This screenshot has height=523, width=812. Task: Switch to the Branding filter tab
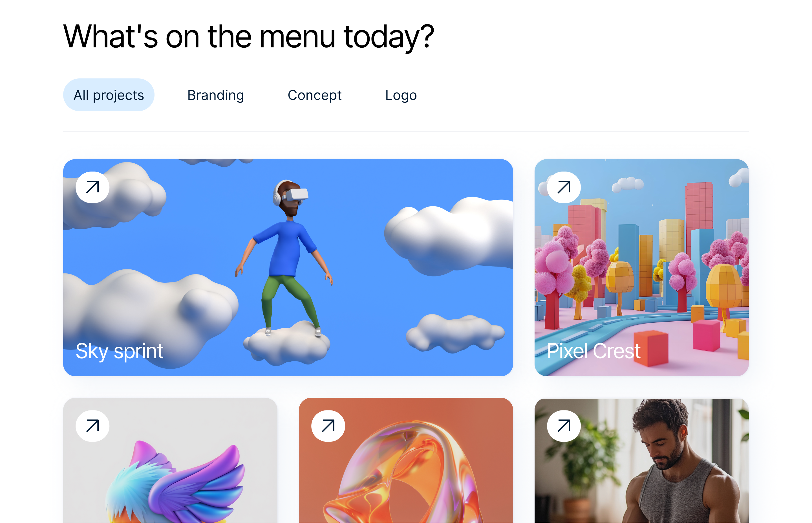pyautogui.click(x=215, y=95)
